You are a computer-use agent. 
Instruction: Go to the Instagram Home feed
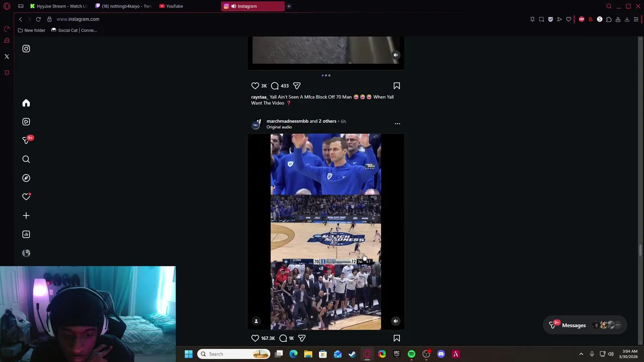pos(26,103)
